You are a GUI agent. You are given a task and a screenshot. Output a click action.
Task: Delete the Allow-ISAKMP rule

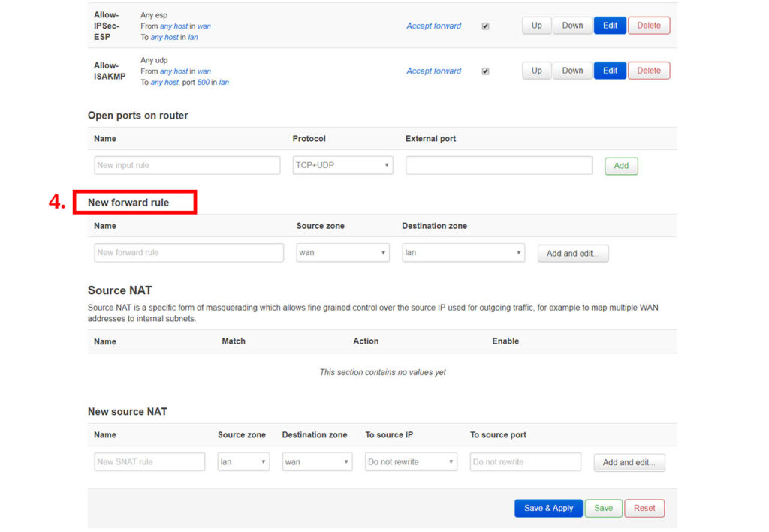[648, 70]
